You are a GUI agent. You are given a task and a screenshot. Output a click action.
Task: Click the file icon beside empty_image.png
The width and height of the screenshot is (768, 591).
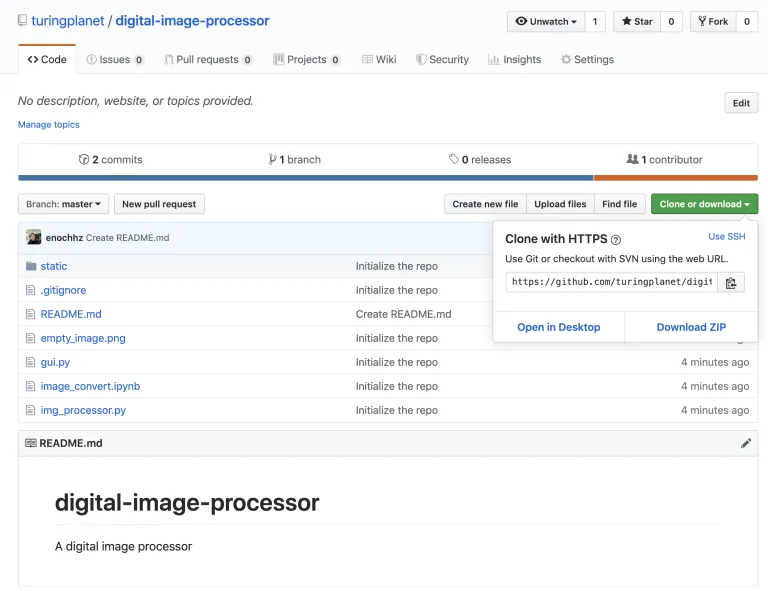click(x=30, y=338)
